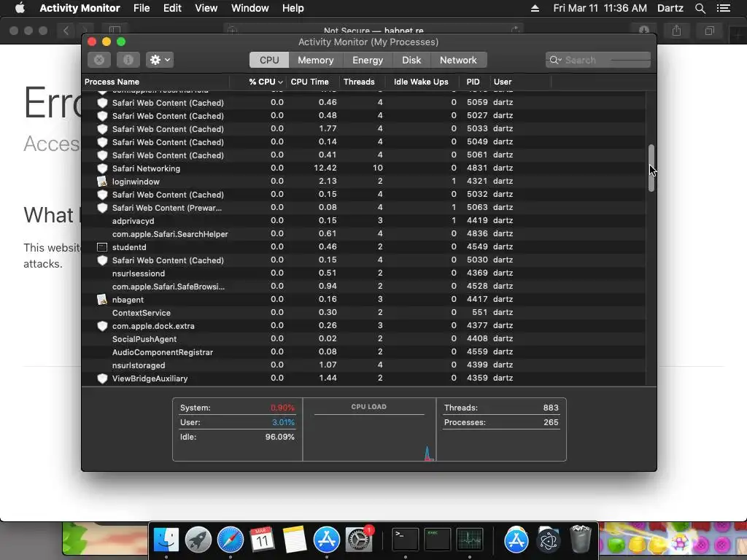Open Activity Monitor icon in the Dock
This screenshot has width=747, height=560.
470,540
